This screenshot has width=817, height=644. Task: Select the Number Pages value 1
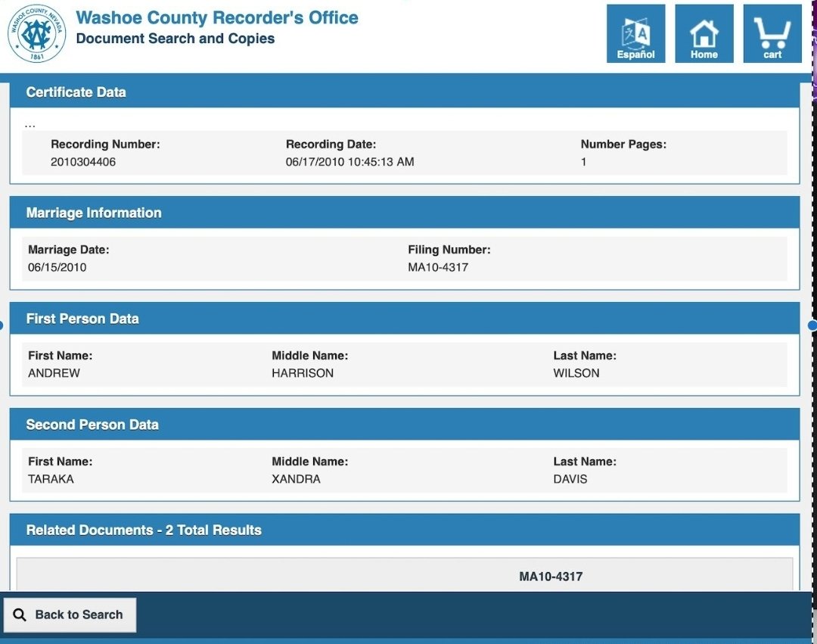583,162
